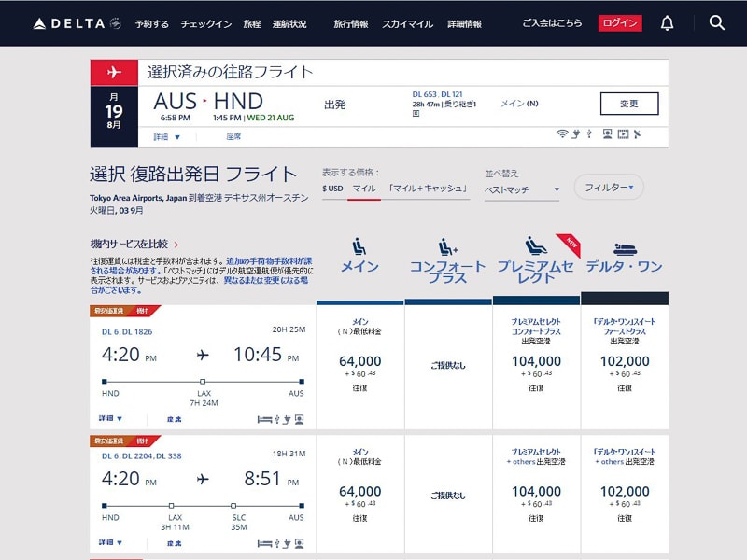The width and height of the screenshot is (747, 560).
Task: Click the ログイン button
Action: point(622,22)
